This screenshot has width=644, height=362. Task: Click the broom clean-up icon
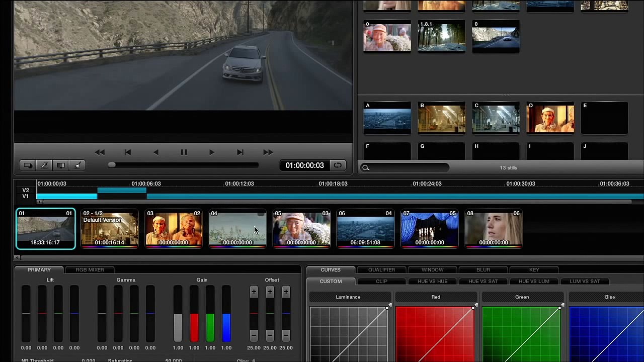[x=77, y=165]
